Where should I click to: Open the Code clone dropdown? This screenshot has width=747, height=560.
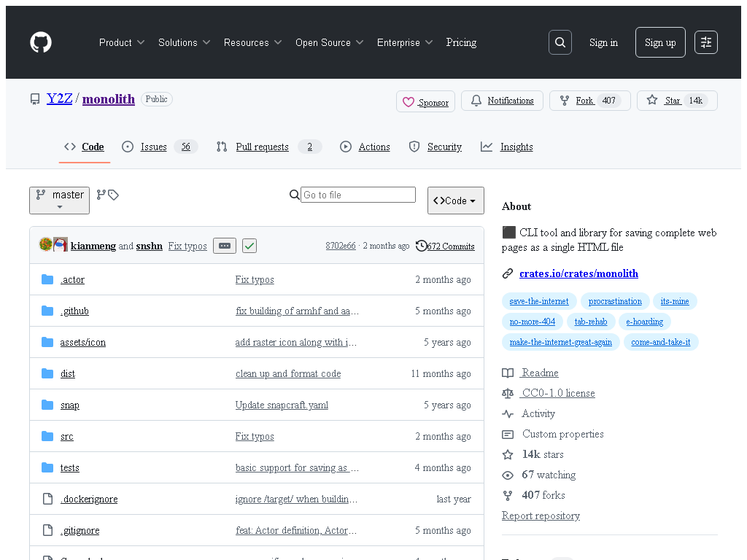click(x=456, y=201)
